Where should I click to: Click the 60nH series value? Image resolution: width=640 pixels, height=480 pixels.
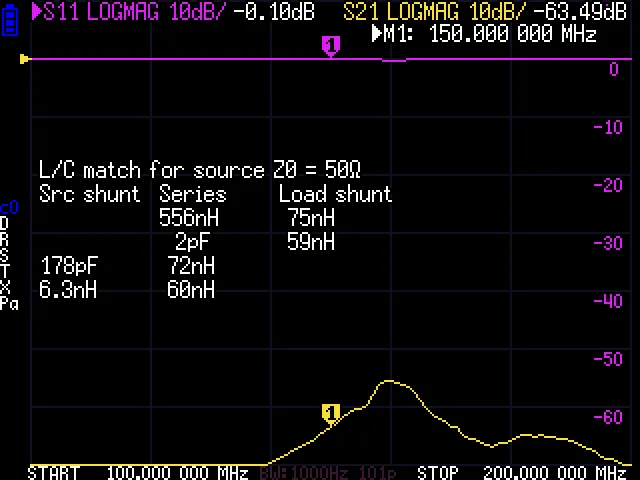tap(191, 290)
